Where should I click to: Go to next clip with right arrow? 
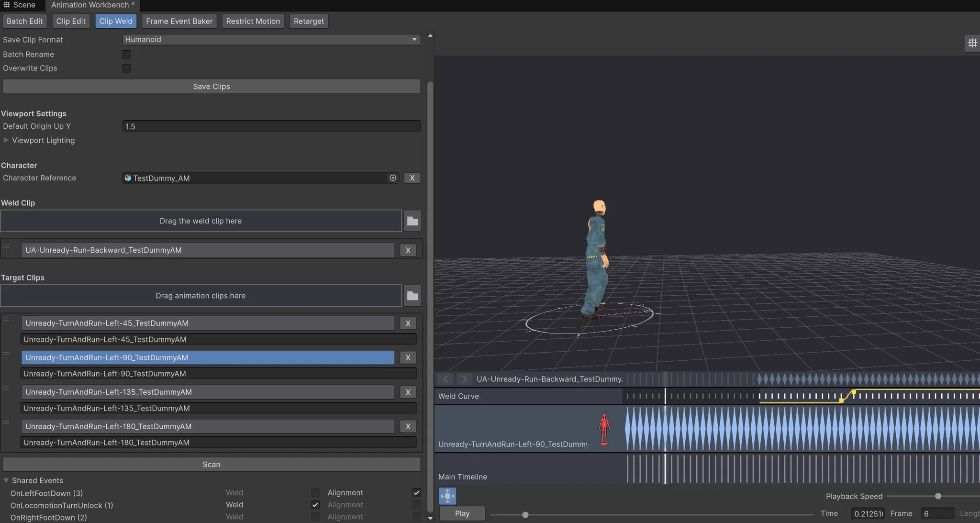coord(464,379)
